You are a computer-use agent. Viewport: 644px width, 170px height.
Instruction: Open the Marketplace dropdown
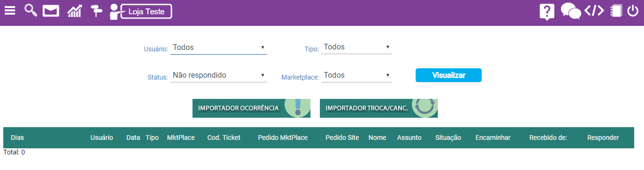coord(357,75)
